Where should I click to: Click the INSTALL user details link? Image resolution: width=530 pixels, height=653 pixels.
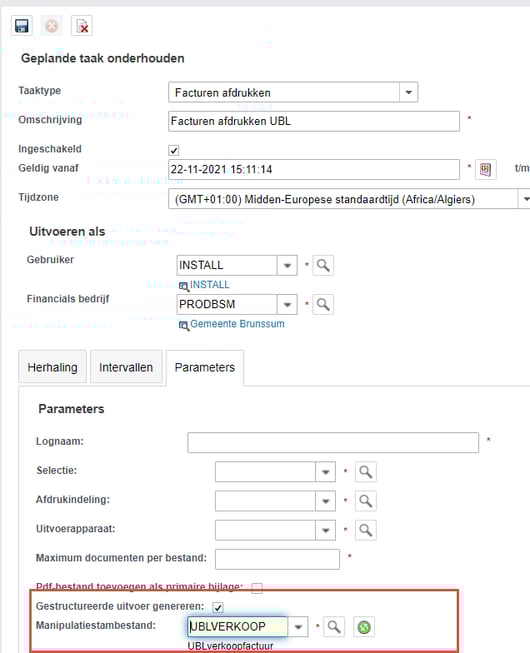pyautogui.click(x=210, y=285)
